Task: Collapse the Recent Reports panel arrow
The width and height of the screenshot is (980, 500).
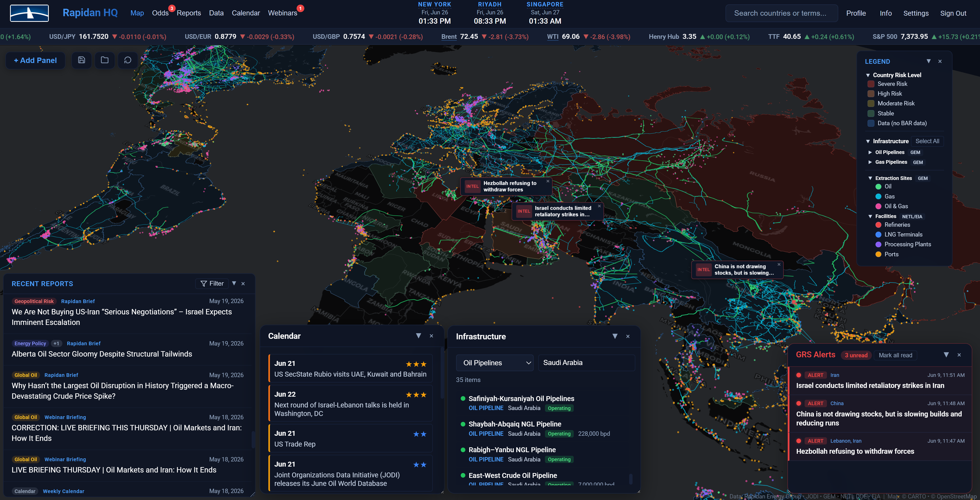Action: 234,283
